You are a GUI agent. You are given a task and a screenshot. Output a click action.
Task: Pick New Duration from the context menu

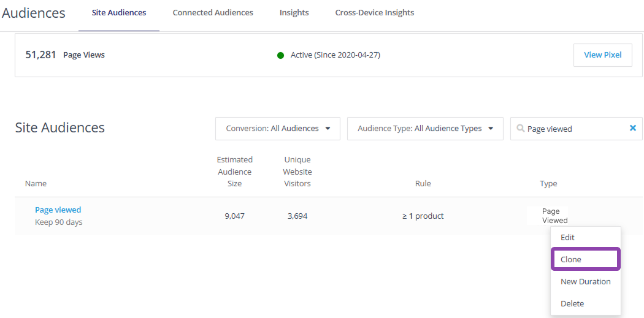tap(585, 281)
